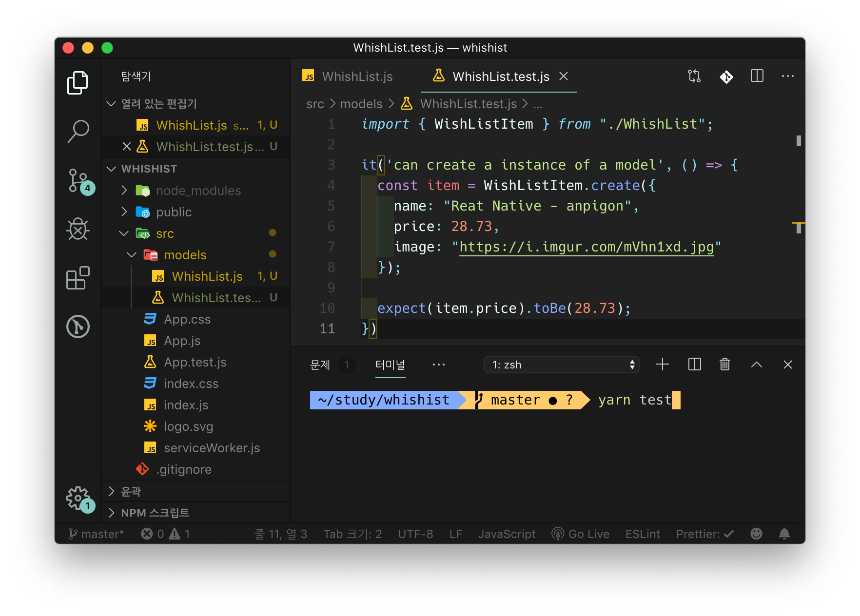Open WhishList.js under models folder

pos(195,276)
